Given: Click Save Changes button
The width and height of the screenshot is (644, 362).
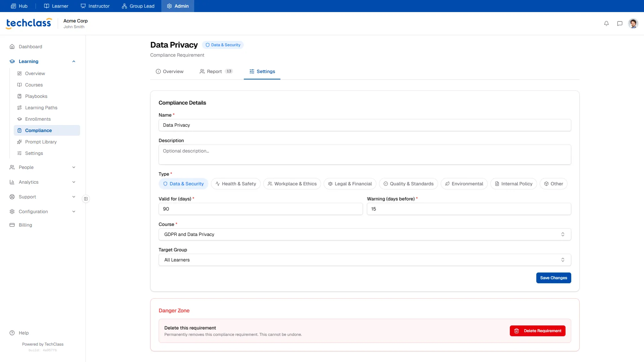Looking at the screenshot, I should 553,278.
